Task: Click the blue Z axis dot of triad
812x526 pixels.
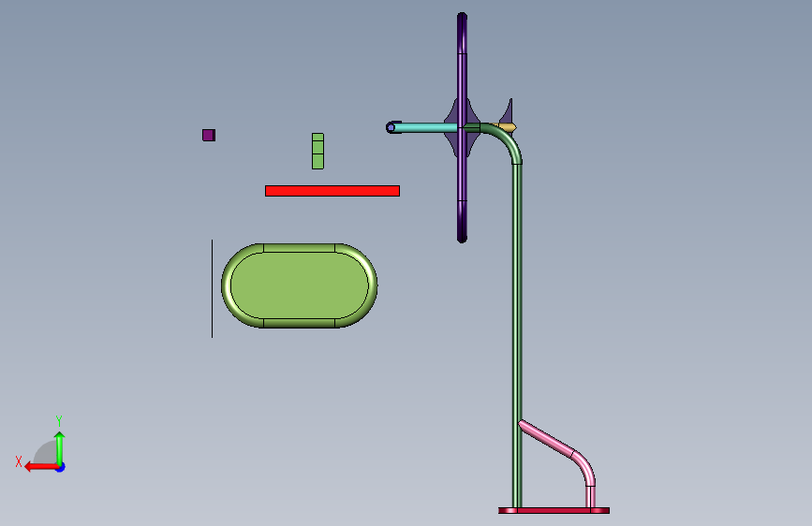Action: [61, 467]
